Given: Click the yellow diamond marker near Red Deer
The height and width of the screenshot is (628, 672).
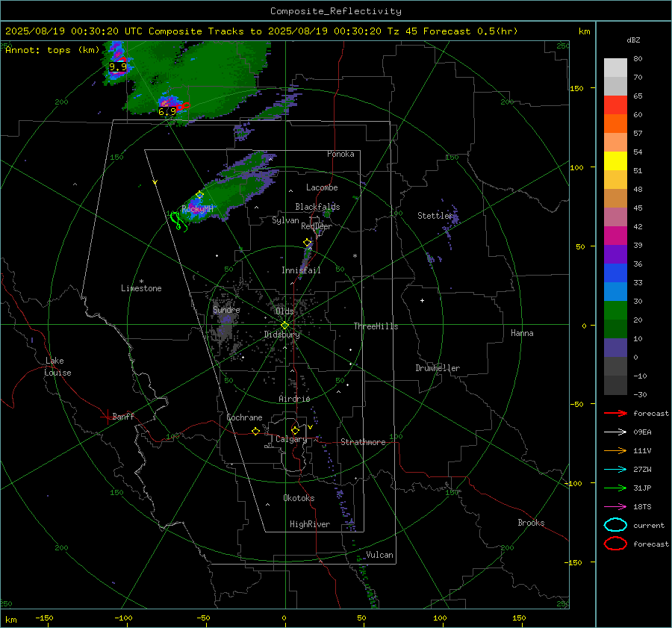Looking at the screenshot, I should click(x=307, y=243).
